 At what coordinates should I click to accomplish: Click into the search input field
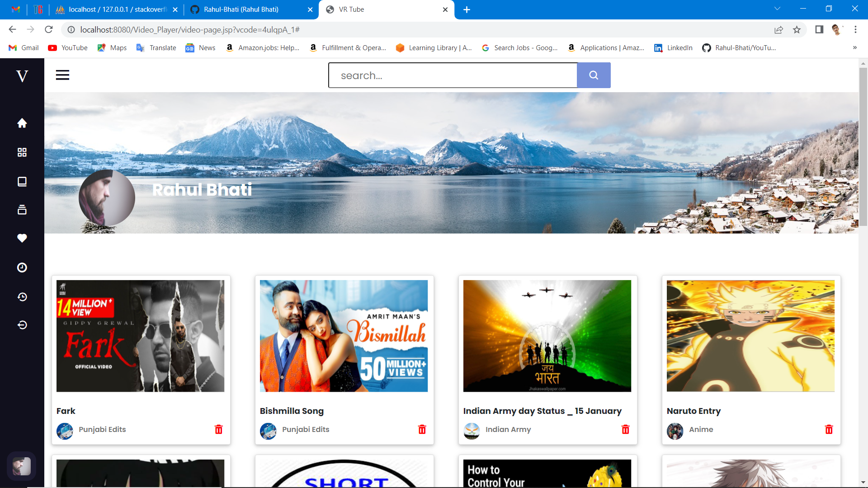coord(452,75)
